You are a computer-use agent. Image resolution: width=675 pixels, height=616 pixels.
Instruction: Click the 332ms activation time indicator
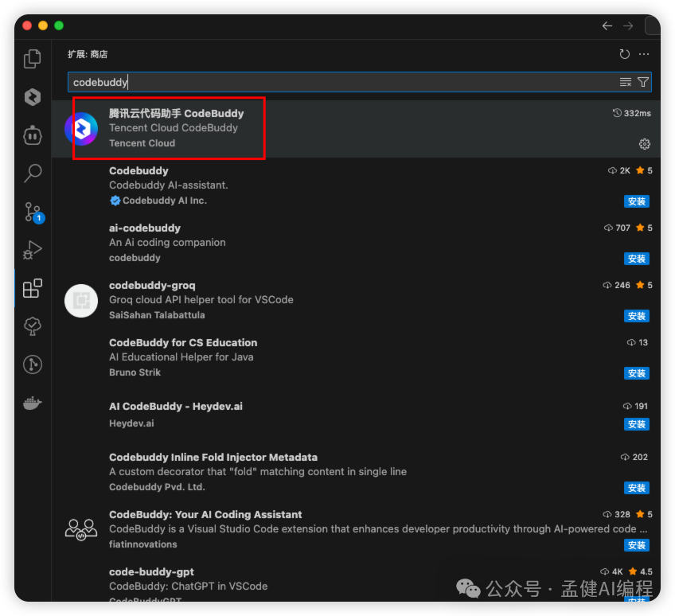[x=632, y=113]
